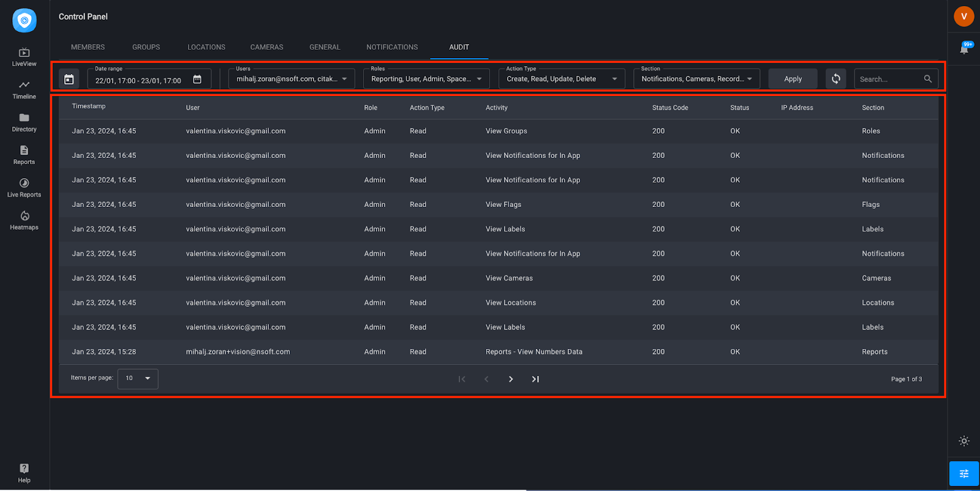Open LiveView from the sidebar
The image size is (980, 491).
click(24, 57)
